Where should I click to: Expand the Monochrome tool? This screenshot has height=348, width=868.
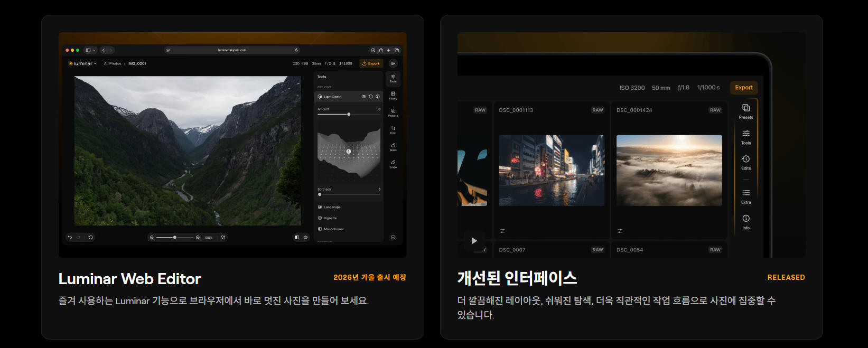pos(348,229)
